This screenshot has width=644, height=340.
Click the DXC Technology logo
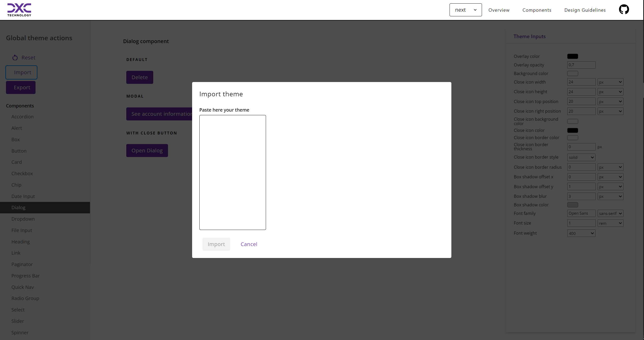[19, 10]
